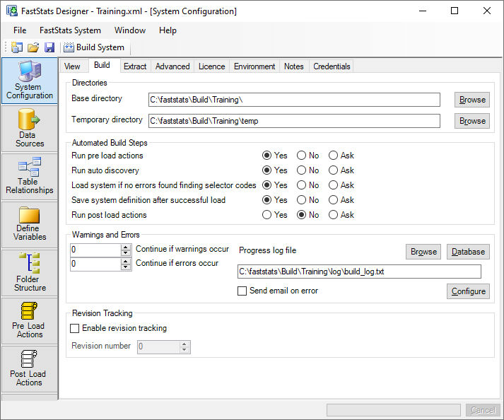Decrease the Continue if warnings occur value

click(126, 253)
